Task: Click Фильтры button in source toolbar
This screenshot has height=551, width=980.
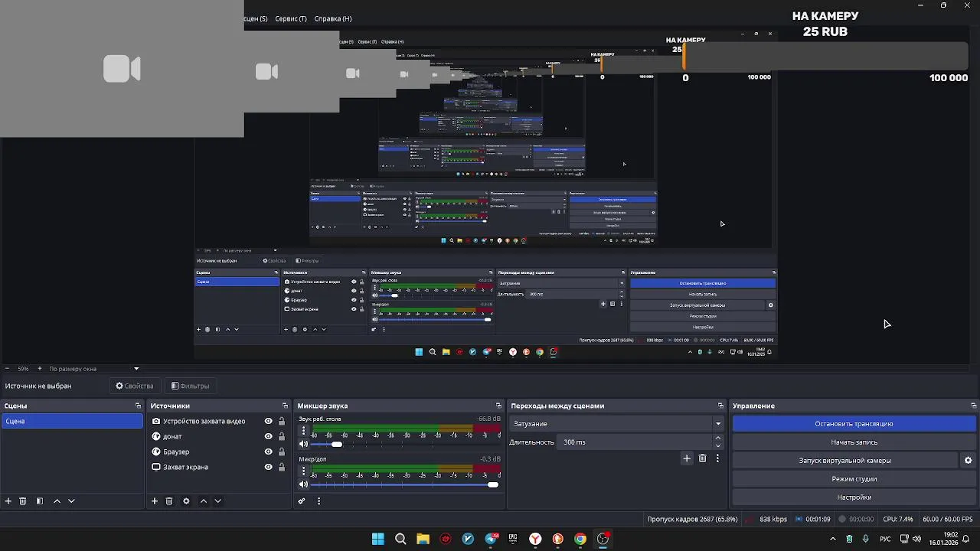Action: click(x=190, y=386)
